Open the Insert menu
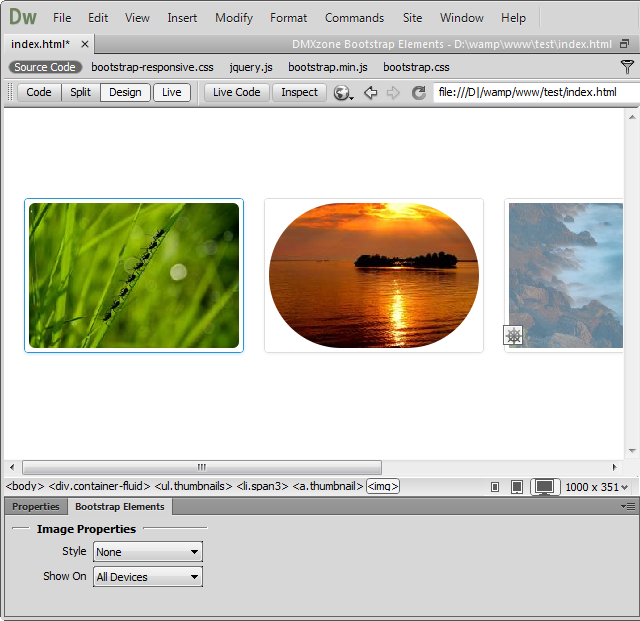 [x=182, y=18]
